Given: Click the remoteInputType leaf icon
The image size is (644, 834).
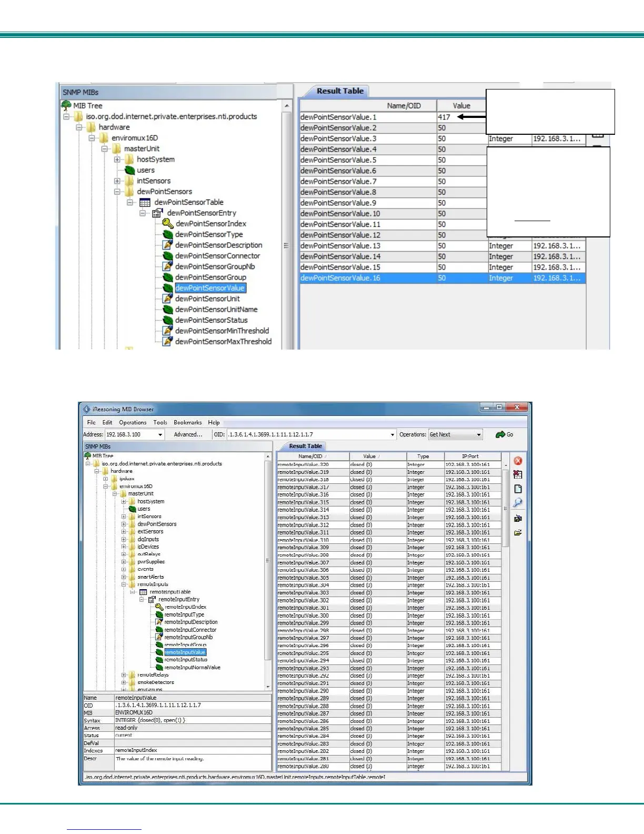Looking at the screenshot, I should [159, 614].
